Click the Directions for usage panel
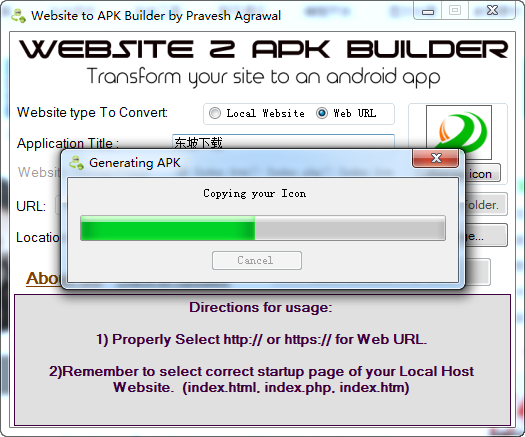The image size is (525, 437). pos(262,360)
